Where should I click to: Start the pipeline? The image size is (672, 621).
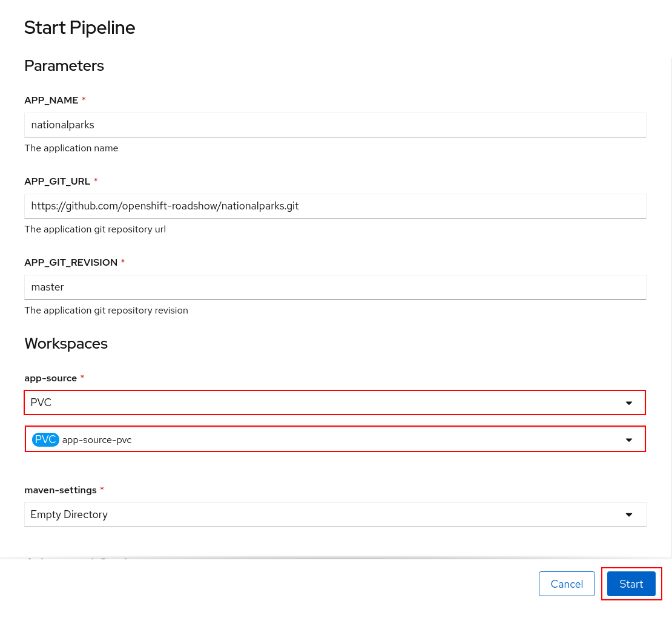click(x=631, y=583)
